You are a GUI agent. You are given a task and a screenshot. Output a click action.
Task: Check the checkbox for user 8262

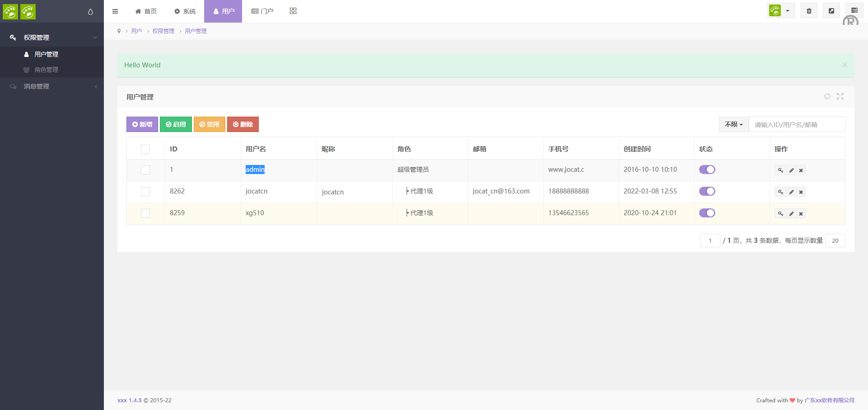tap(145, 192)
